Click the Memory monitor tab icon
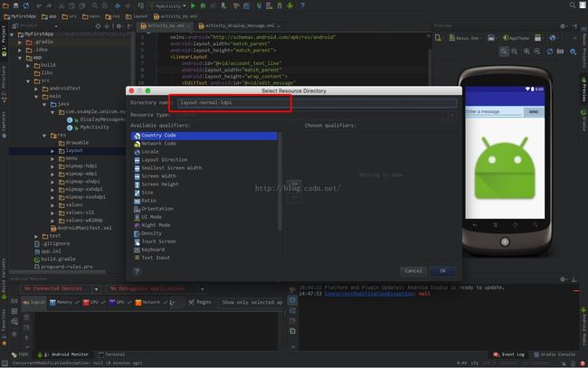The width and height of the screenshot is (588, 368). tap(52, 302)
